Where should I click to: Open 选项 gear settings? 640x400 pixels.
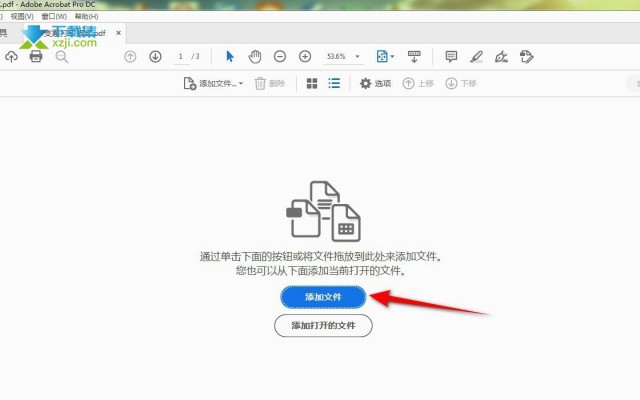[x=375, y=83]
